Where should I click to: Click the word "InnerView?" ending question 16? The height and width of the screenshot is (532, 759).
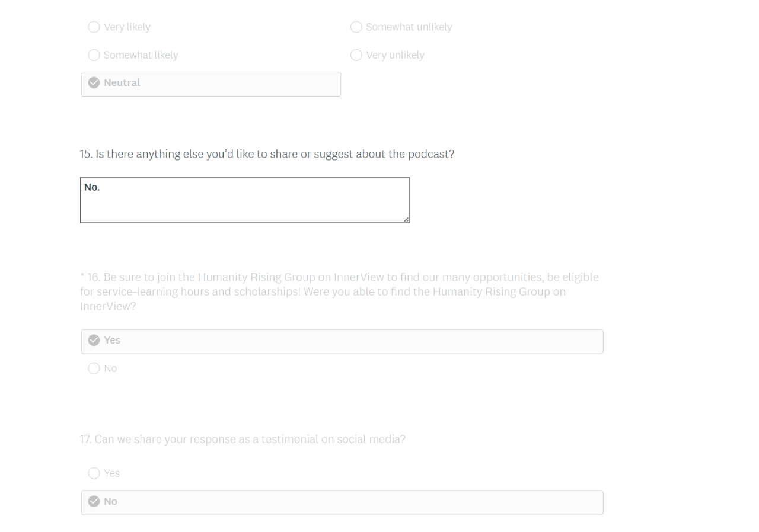[x=108, y=306]
